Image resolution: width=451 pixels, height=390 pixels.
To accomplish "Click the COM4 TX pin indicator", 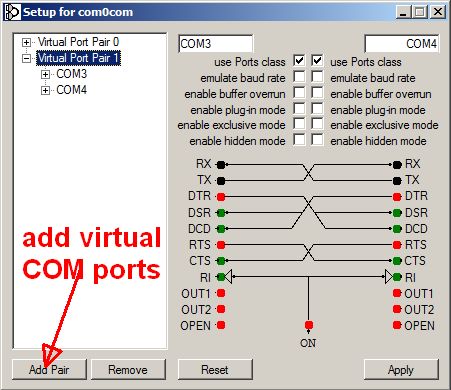I will click(397, 181).
